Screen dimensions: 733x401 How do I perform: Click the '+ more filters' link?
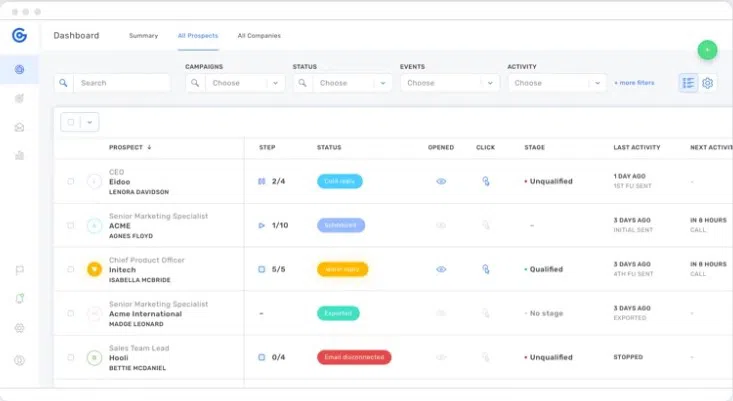click(x=634, y=83)
